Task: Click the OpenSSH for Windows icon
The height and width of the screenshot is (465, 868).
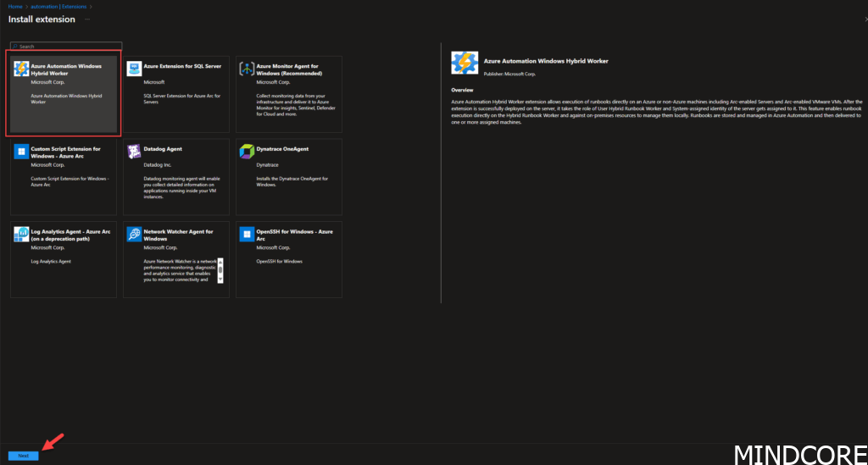Action: click(246, 235)
